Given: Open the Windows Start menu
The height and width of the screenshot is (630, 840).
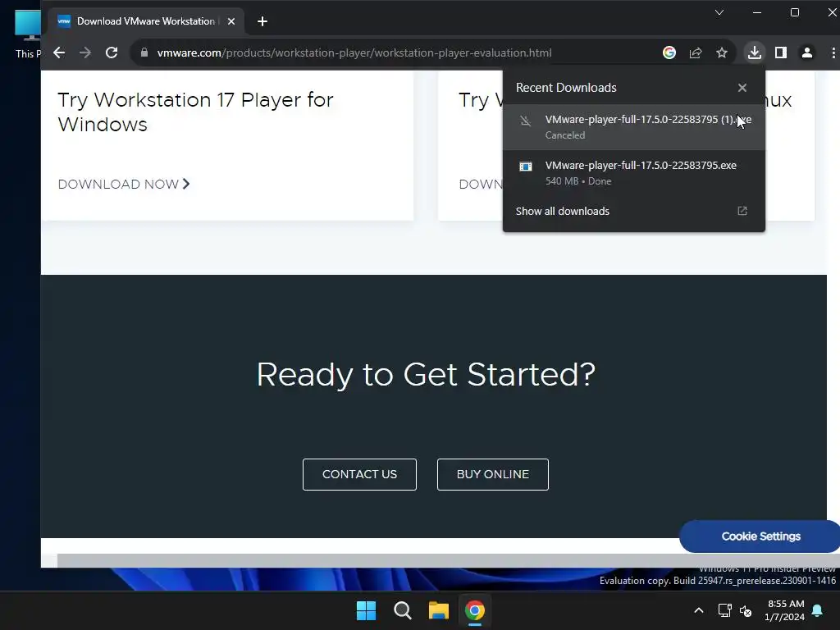Looking at the screenshot, I should (367, 610).
